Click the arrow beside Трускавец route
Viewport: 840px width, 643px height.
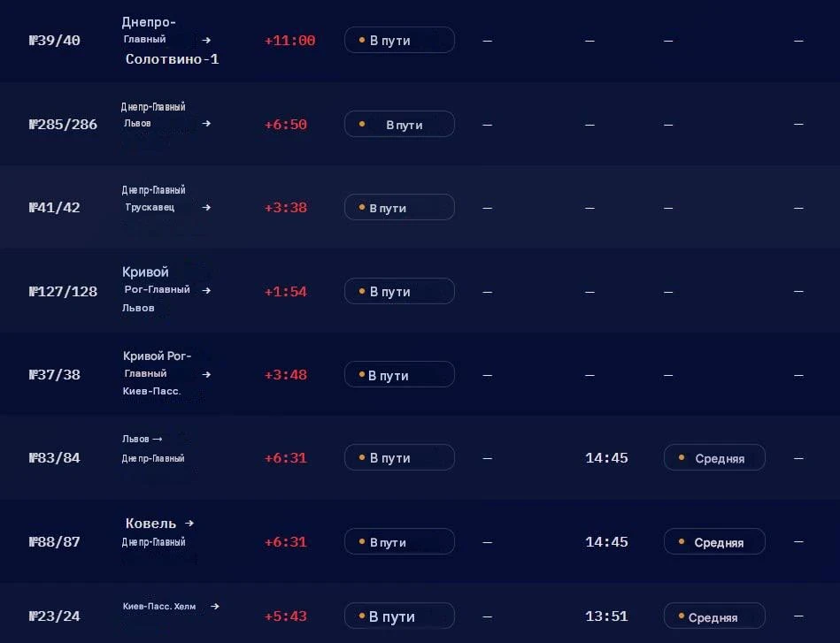pos(206,207)
